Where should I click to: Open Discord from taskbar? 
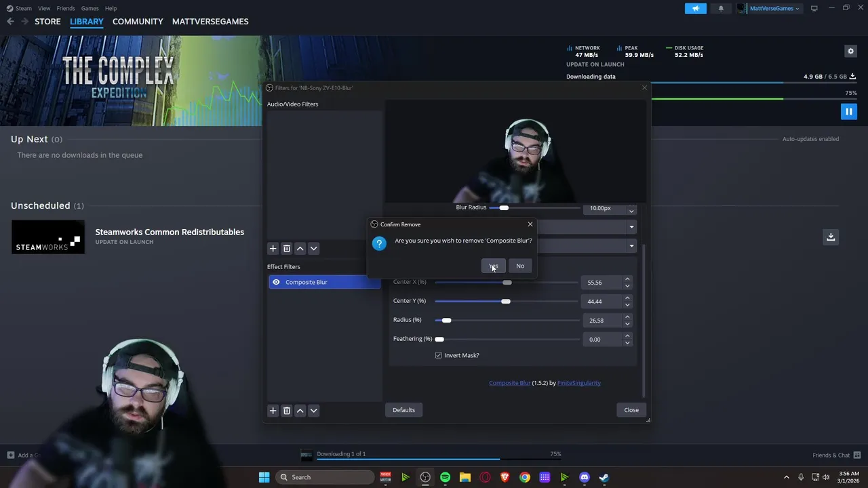tap(585, 477)
